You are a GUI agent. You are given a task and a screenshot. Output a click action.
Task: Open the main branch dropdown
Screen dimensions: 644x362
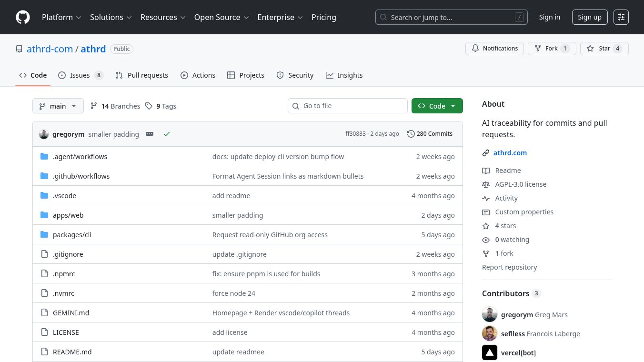pos(58,106)
